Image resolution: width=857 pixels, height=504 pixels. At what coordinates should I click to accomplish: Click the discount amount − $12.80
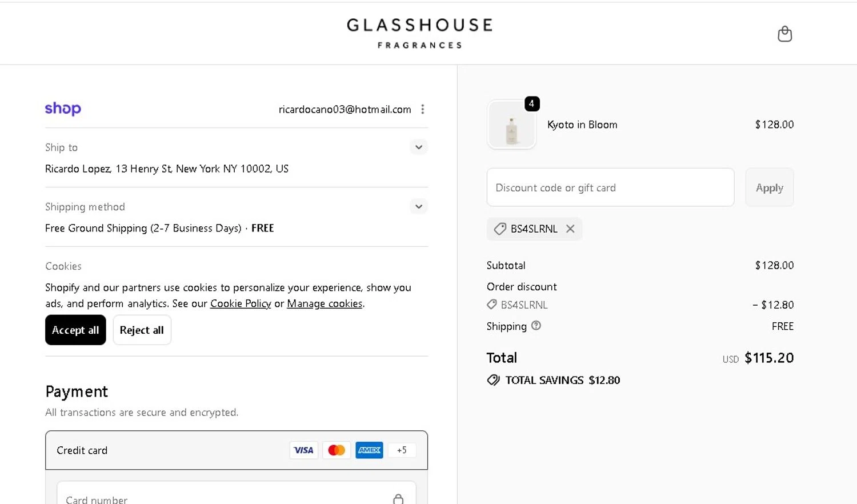773,305
